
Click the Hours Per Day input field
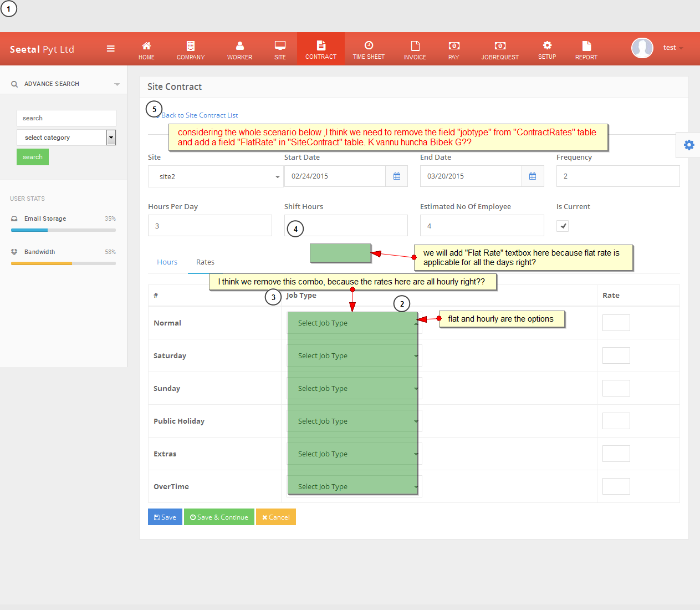point(210,226)
